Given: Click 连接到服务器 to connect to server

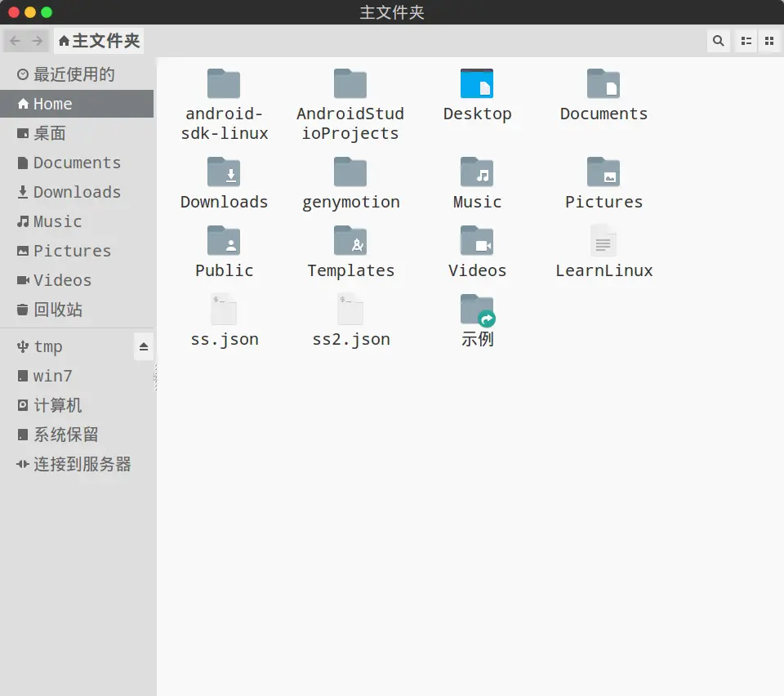Looking at the screenshot, I should [82, 464].
